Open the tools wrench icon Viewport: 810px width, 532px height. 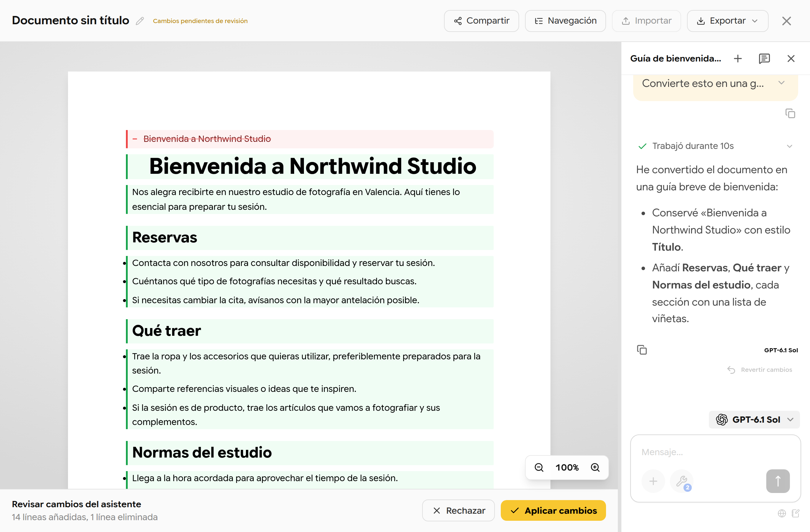(x=682, y=481)
